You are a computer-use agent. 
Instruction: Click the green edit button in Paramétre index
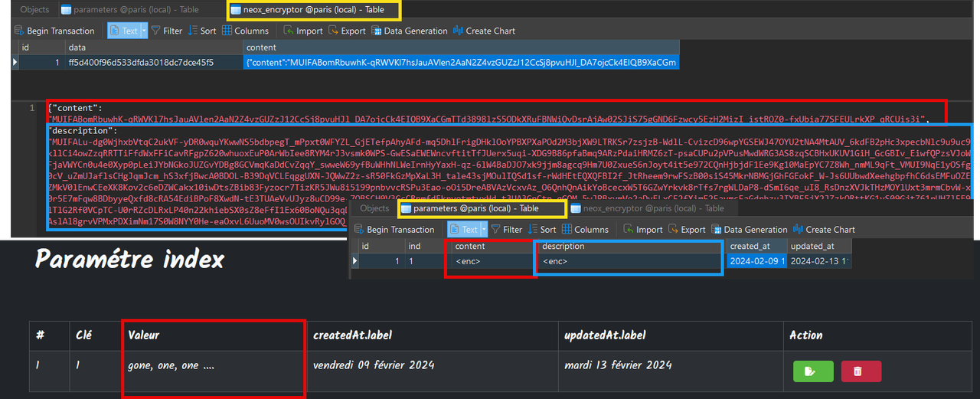(813, 371)
